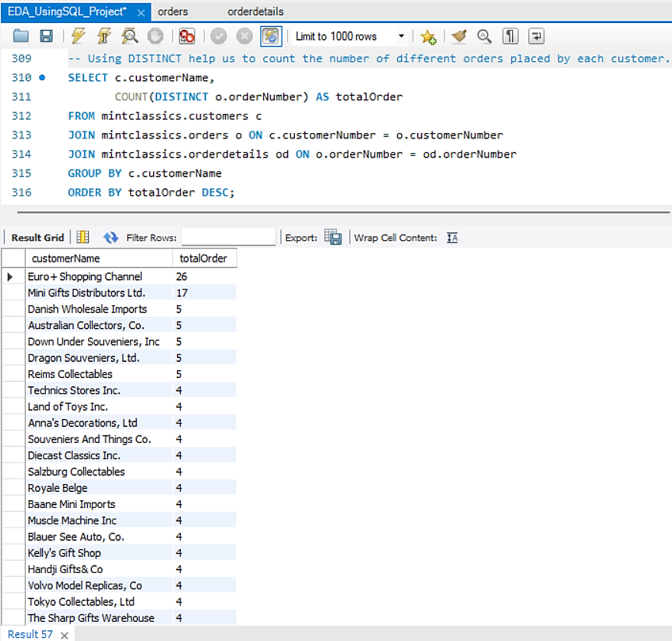Click Baane Mini Imports cell
672x641 pixels.
99,504
